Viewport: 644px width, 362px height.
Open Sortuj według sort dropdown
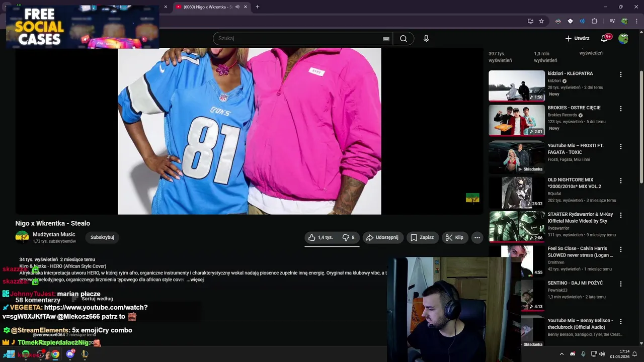(92, 299)
